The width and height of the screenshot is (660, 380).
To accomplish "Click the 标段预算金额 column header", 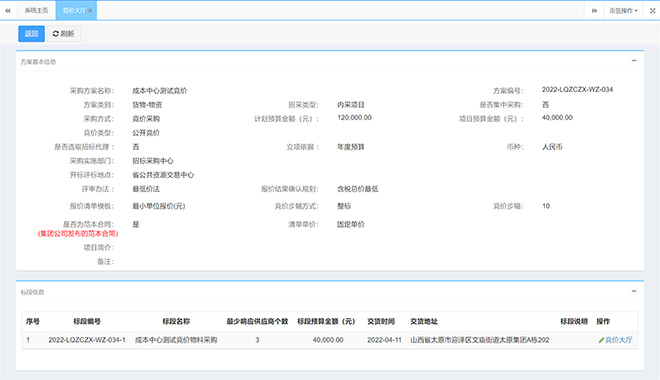I will 326,322.
